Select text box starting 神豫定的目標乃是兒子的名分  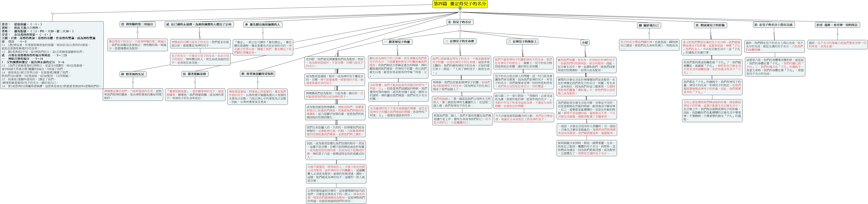[x=200, y=44]
